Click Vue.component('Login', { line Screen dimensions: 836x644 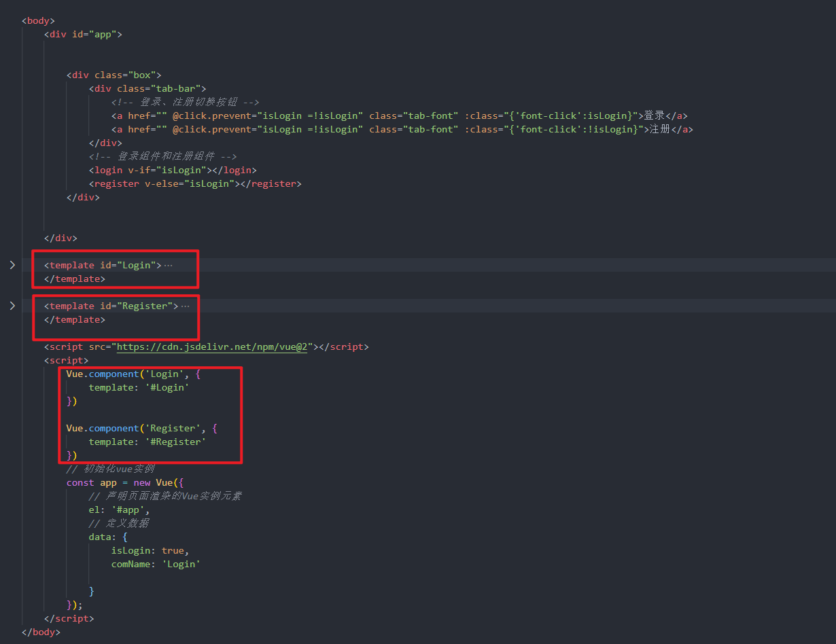133,374
